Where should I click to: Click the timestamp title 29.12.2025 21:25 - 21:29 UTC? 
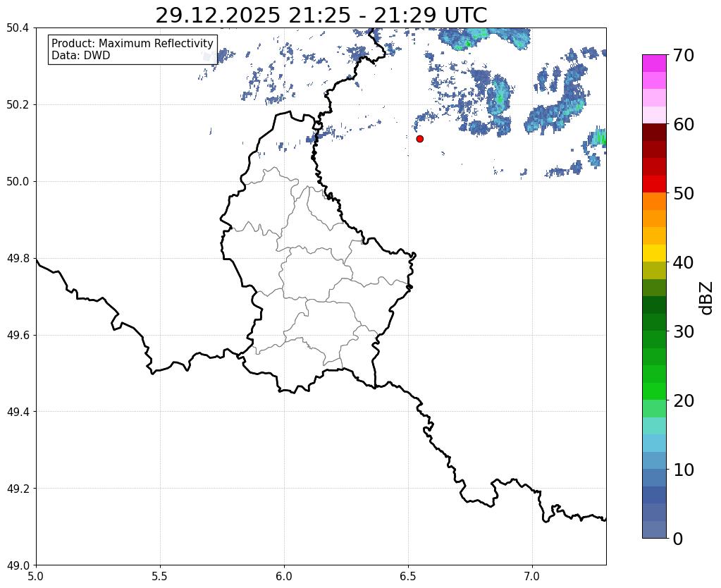tap(321, 16)
